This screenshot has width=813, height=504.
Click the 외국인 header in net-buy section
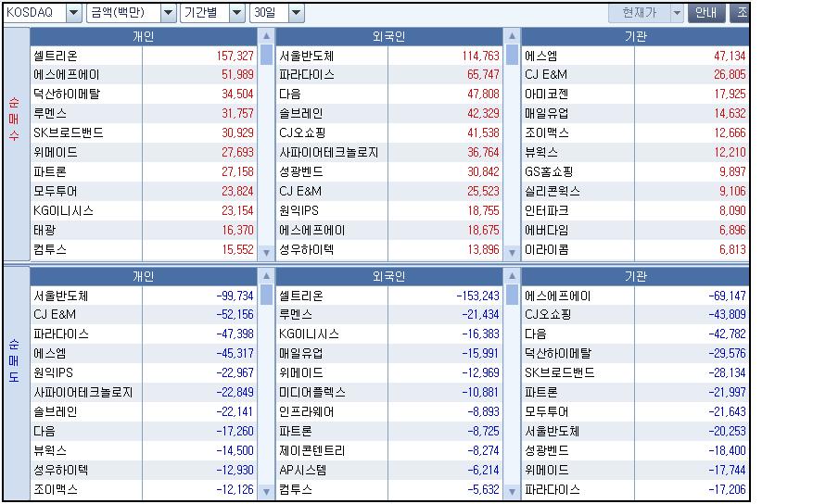pos(388,36)
